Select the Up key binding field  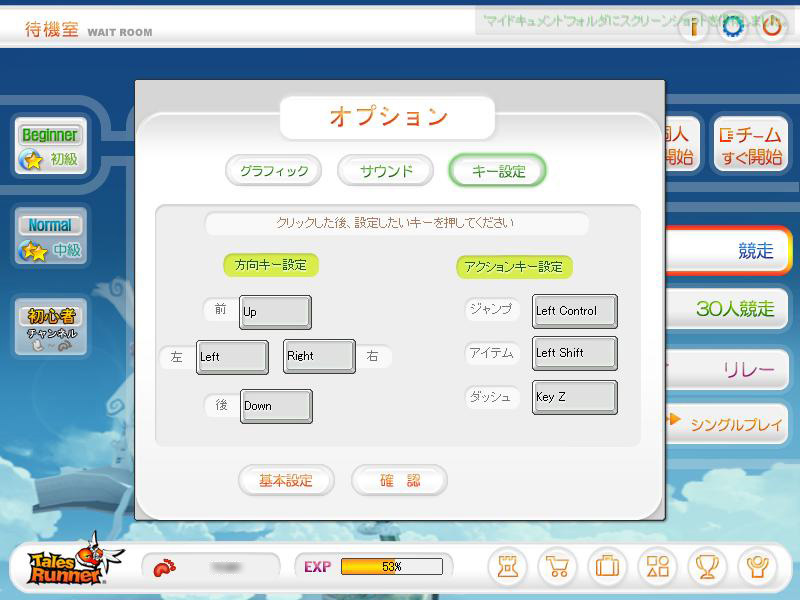276,312
